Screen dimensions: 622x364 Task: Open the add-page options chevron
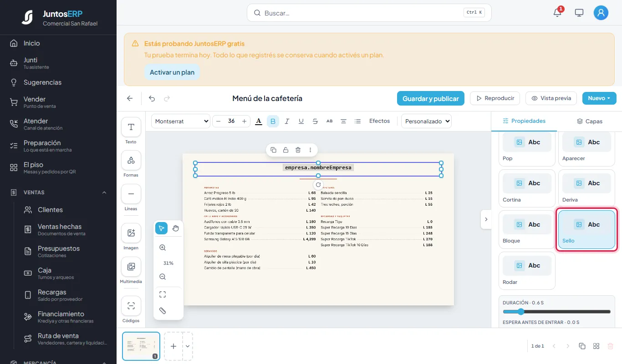click(188, 346)
